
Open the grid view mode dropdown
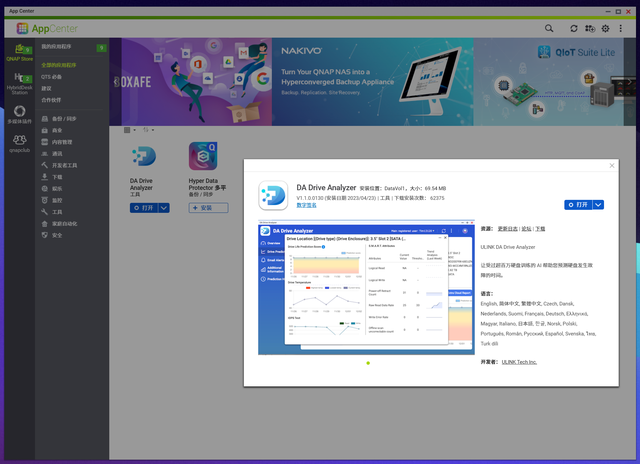130,130
